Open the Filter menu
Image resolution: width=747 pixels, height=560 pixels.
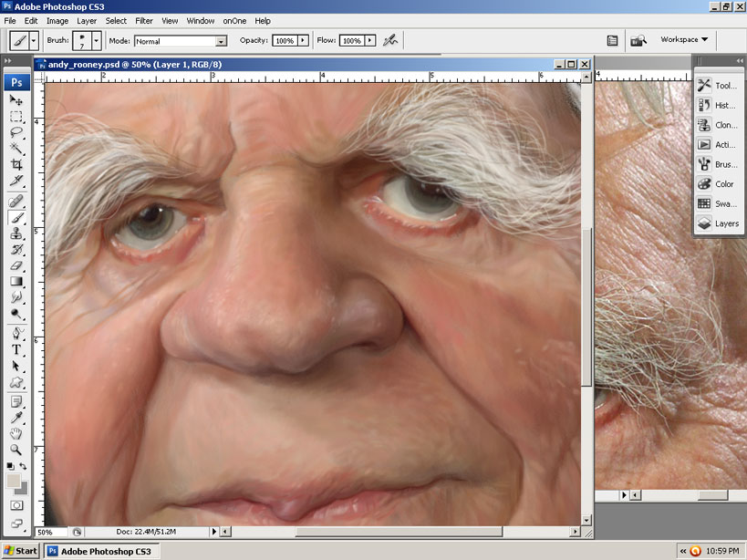point(144,21)
